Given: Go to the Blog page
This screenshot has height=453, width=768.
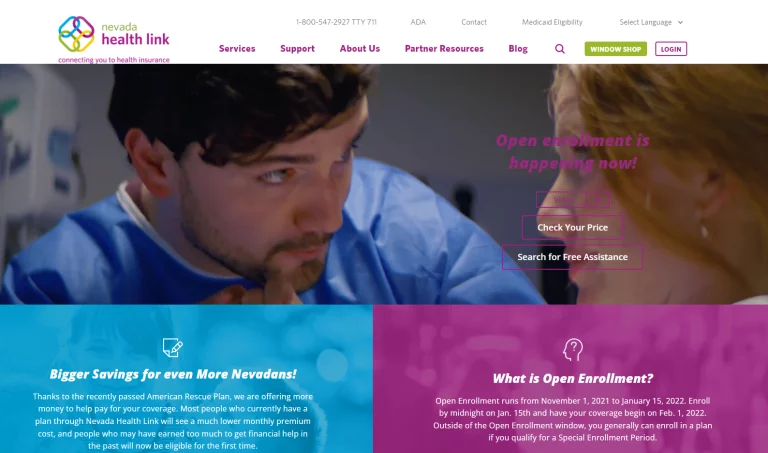Looking at the screenshot, I should pyautogui.click(x=518, y=48).
